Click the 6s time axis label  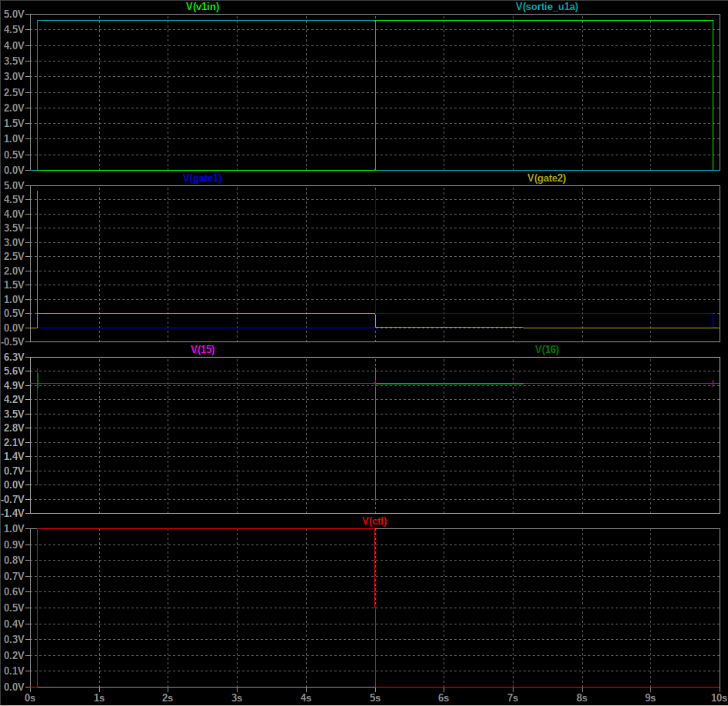point(444,698)
